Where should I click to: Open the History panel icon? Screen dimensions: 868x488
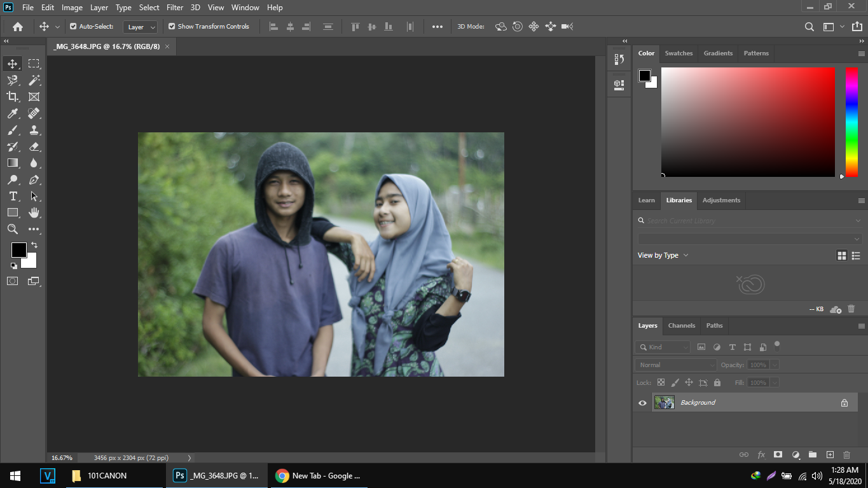tap(619, 60)
